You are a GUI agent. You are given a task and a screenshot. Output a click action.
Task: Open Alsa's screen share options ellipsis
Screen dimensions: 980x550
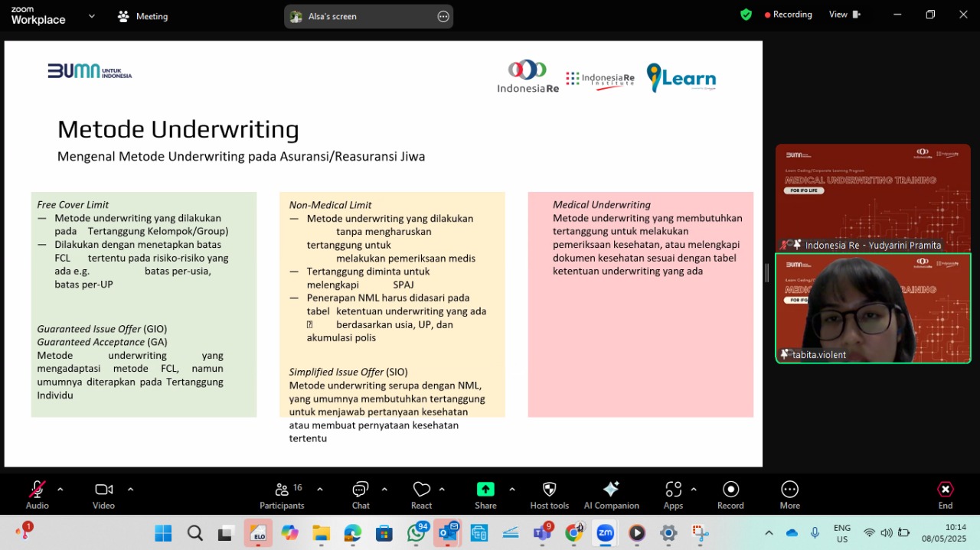click(x=443, y=16)
